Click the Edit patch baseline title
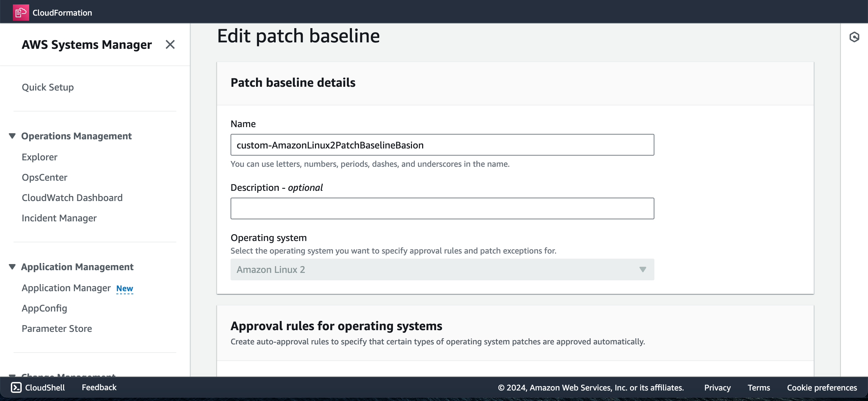Screen dimensions: 868x401 tap(298, 36)
